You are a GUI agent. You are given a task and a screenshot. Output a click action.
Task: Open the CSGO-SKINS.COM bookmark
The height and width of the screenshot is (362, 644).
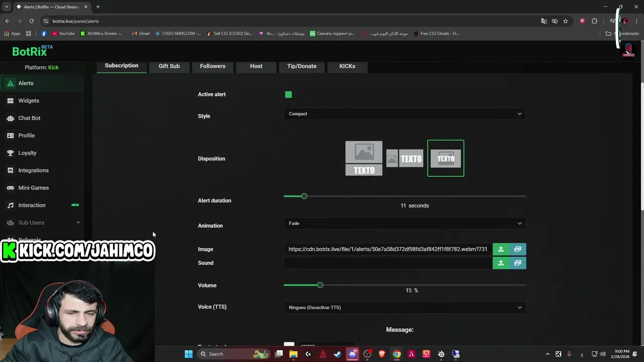(x=178, y=34)
